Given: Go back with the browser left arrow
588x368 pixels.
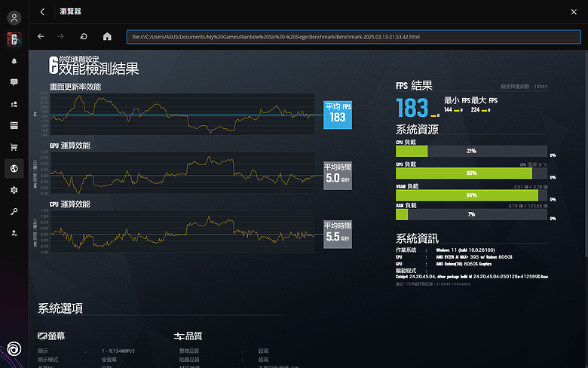Looking at the screenshot, I should [x=41, y=36].
